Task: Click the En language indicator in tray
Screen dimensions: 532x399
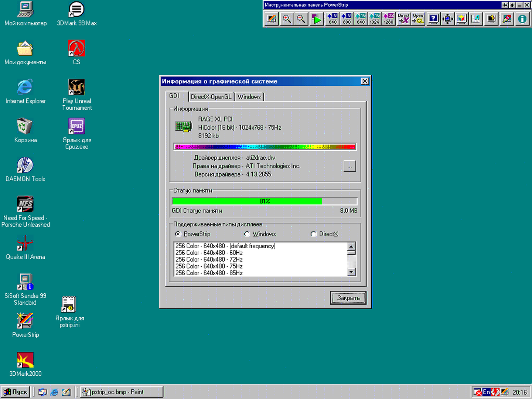Action: [x=487, y=392]
